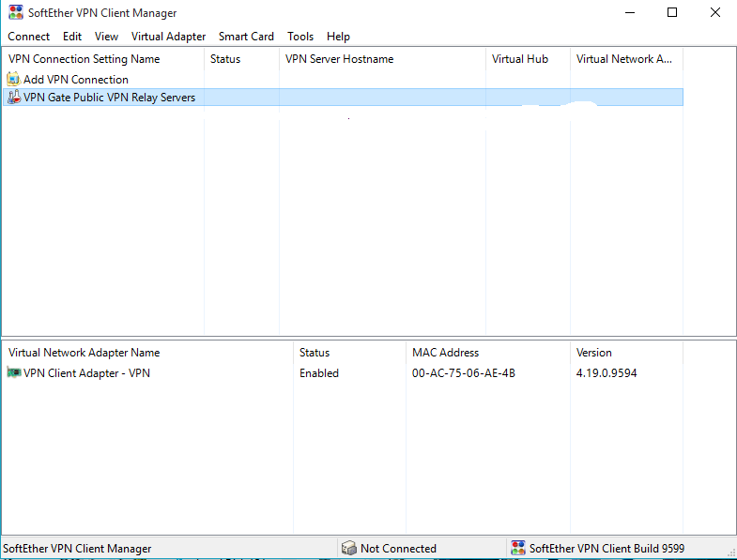737x560 pixels.
Task: Click the SoftEther build icon in status bar
Action: 518,548
